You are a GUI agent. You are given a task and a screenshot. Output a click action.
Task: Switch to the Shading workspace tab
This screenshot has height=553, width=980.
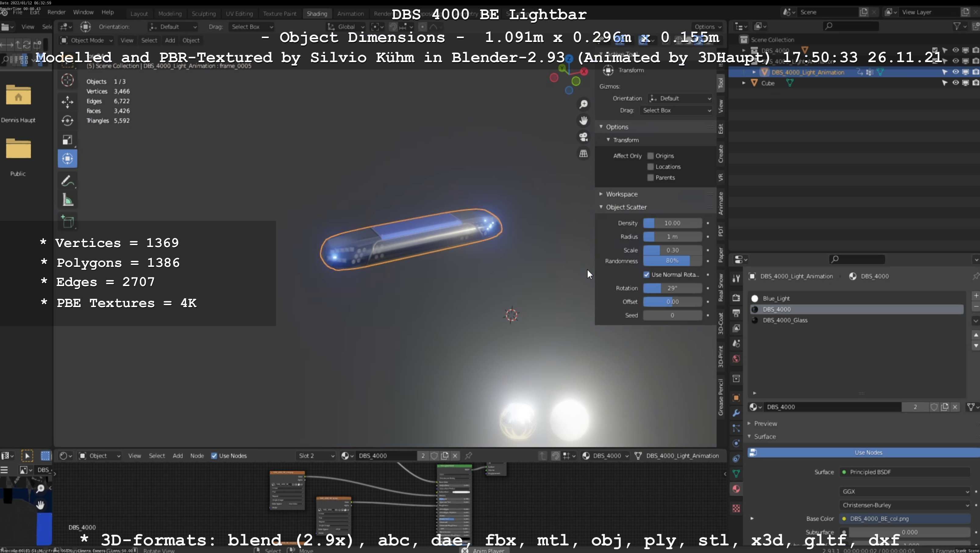tap(317, 14)
